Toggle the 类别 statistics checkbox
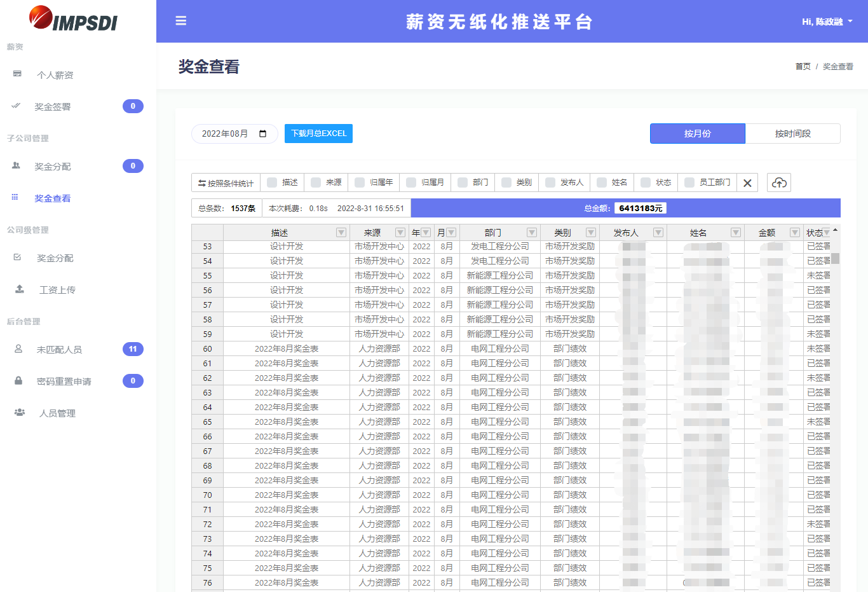 506,182
